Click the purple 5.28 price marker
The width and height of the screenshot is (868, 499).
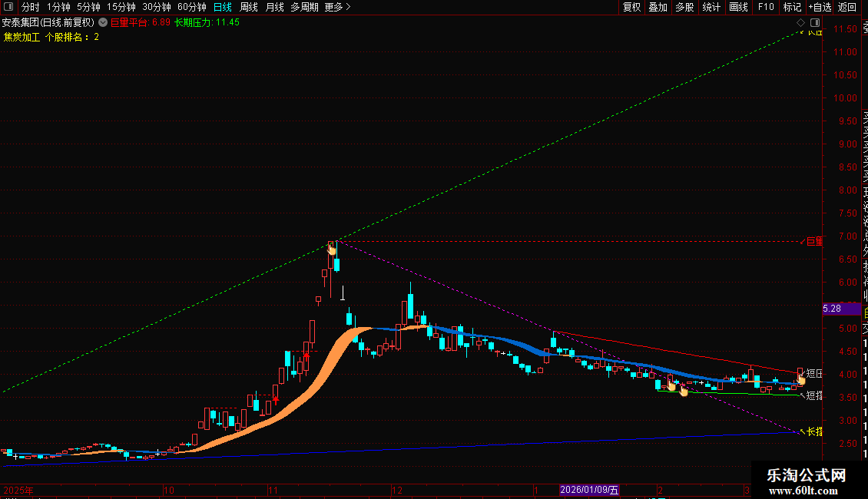tap(841, 309)
